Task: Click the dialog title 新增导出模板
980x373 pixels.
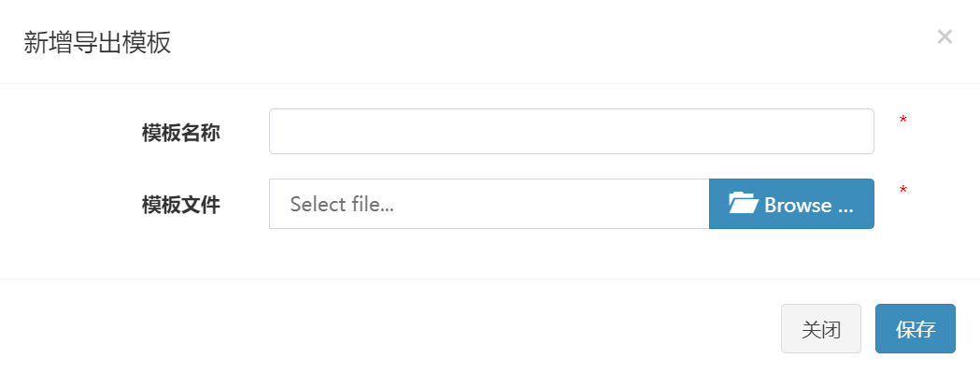Action: click(x=97, y=43)
